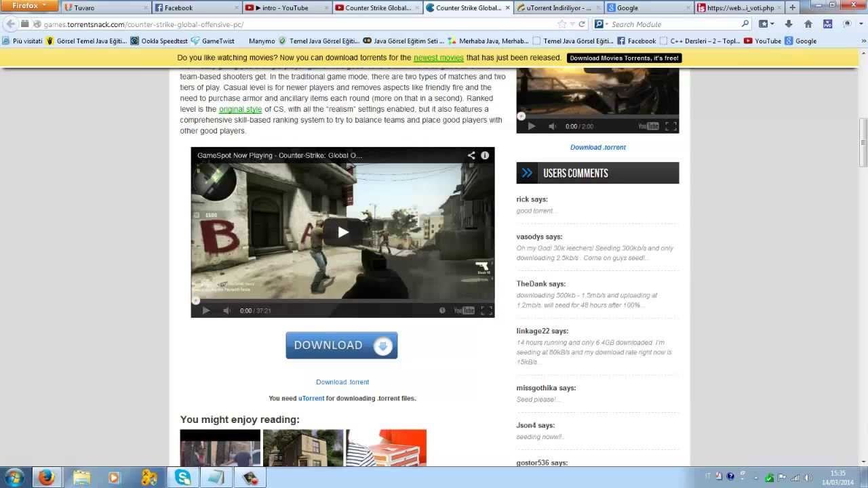This screenshot has width=868, height=488.
Task: Reload the page
Action: pos(581,24)
